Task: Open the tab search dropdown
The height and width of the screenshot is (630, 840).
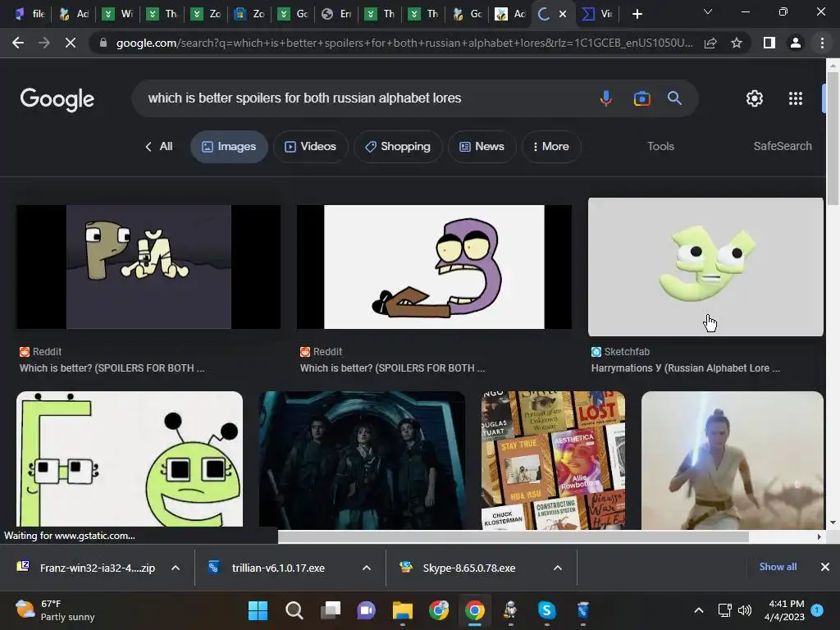Action: (x=708, y=11)
